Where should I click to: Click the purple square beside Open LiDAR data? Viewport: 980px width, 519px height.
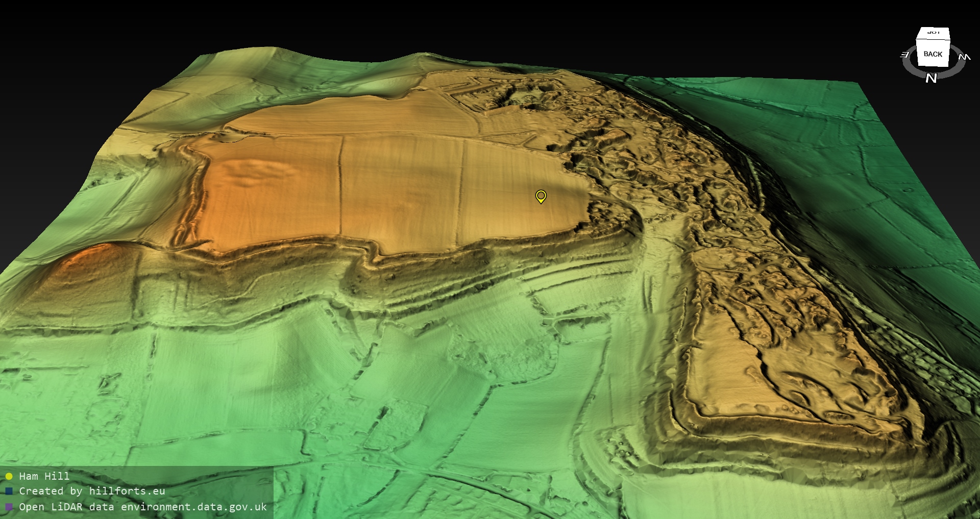[x=9, y=507]
